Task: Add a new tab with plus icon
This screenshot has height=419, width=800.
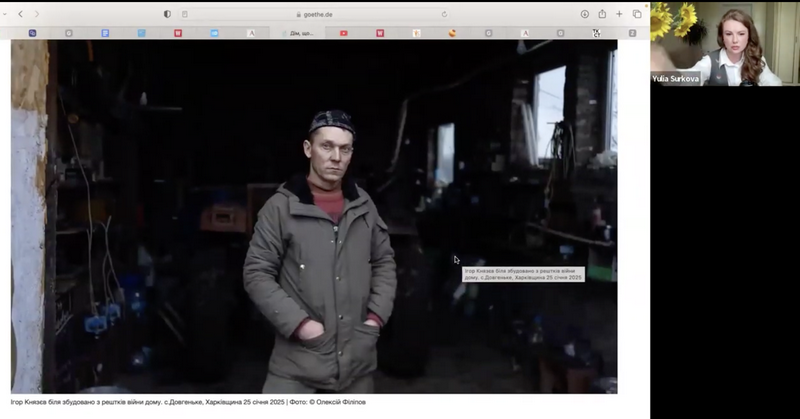Action: [x=620, y=14]
